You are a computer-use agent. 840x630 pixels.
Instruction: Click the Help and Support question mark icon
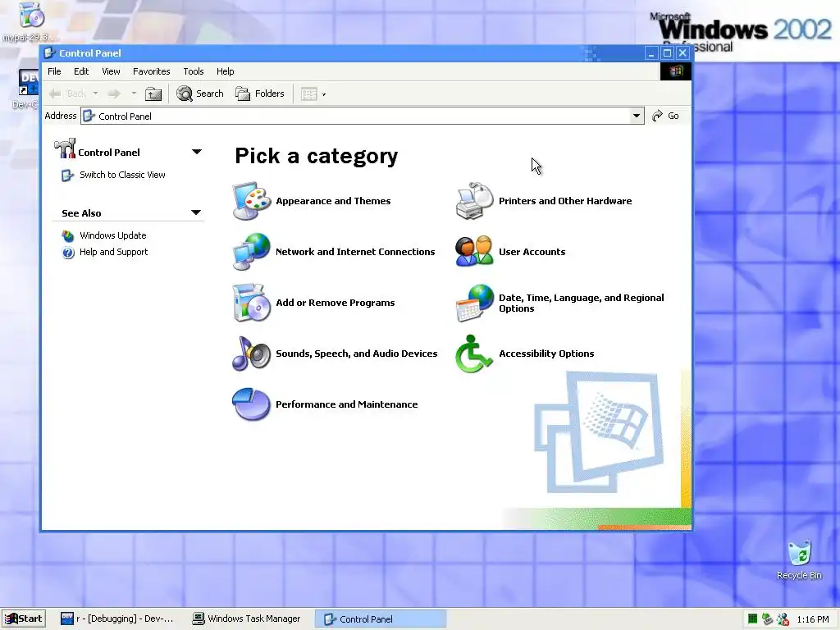tap(68, 253)
